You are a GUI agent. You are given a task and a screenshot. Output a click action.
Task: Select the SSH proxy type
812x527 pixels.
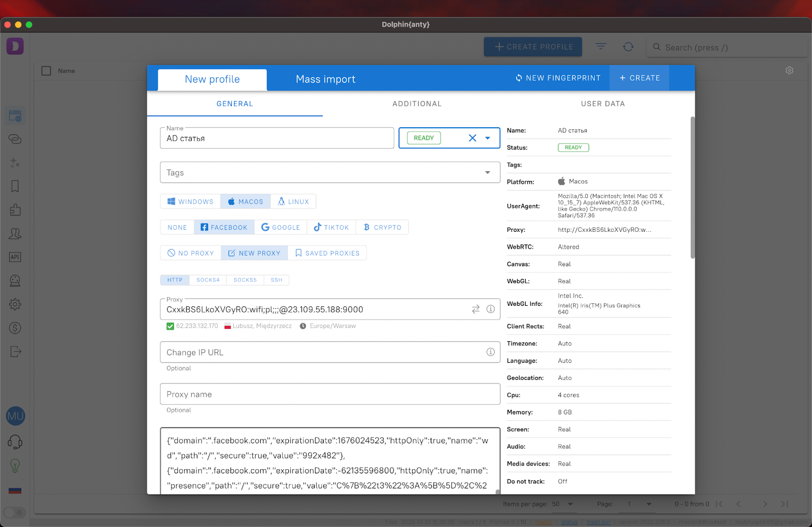point(277,280)
